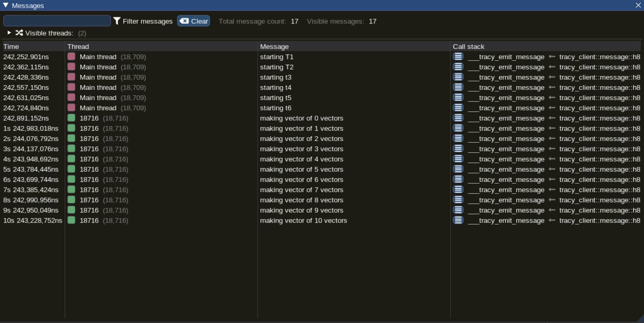Click '___tracy_emit_message' in 'starting t4' row

(506, 87)
